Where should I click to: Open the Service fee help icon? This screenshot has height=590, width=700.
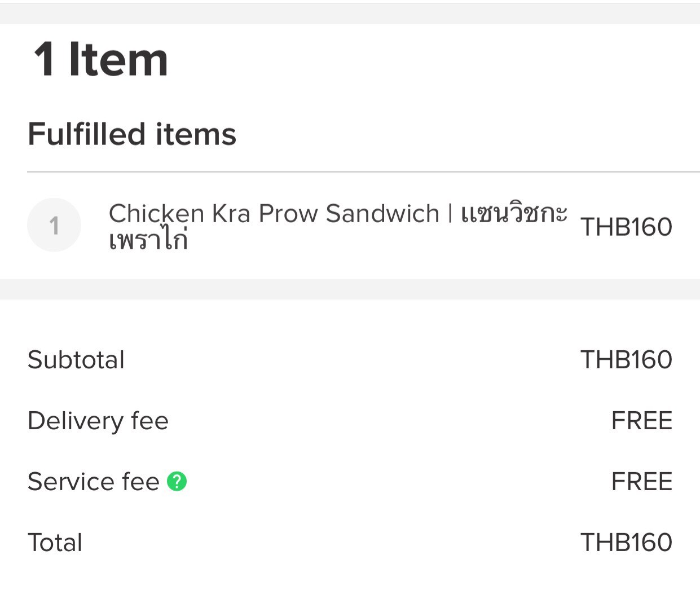pos(177,482)
